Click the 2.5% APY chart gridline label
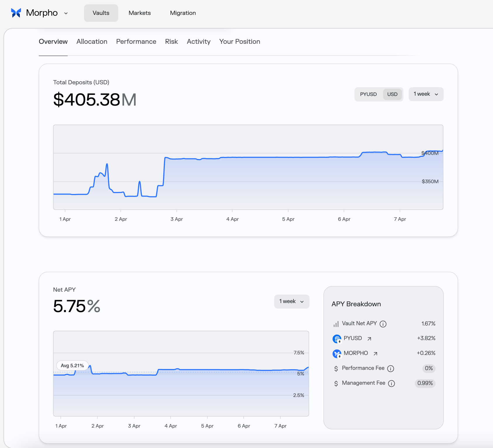493x448 pixels. pyautogui.click(x=298, y=395)
